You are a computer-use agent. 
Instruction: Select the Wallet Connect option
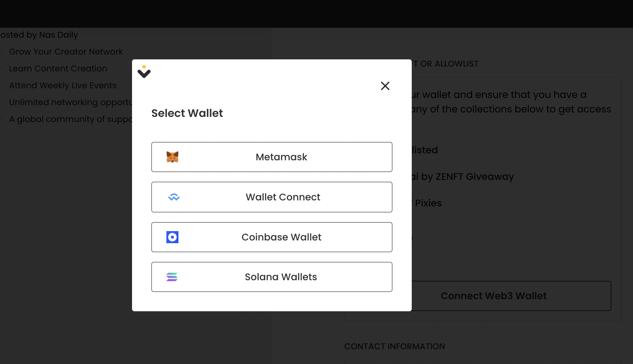tap(272, 197)
